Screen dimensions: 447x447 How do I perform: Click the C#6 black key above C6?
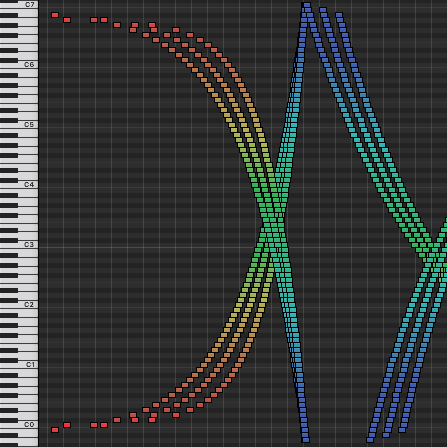point(9,60)
